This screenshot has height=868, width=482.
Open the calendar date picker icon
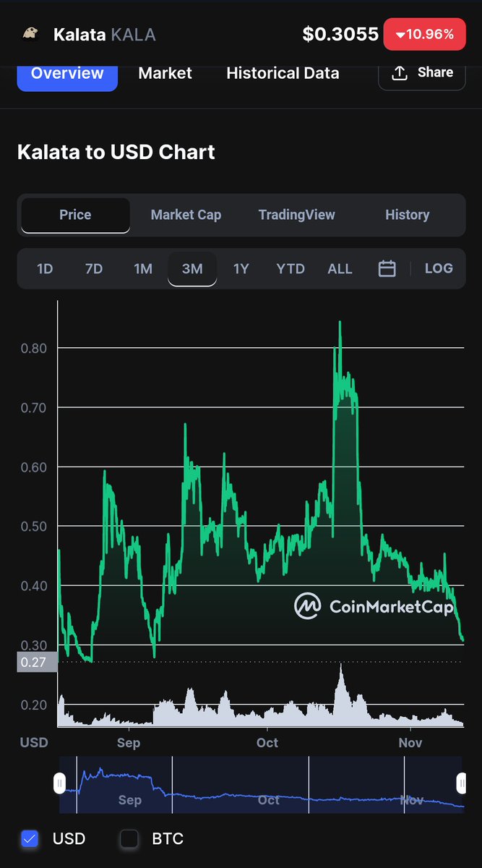(x=387, y=268)
